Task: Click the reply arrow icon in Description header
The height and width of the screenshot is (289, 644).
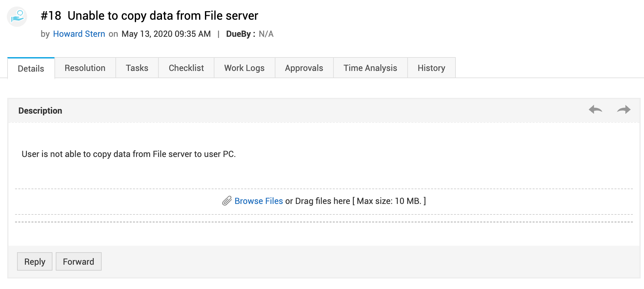Action: [595, 110]
